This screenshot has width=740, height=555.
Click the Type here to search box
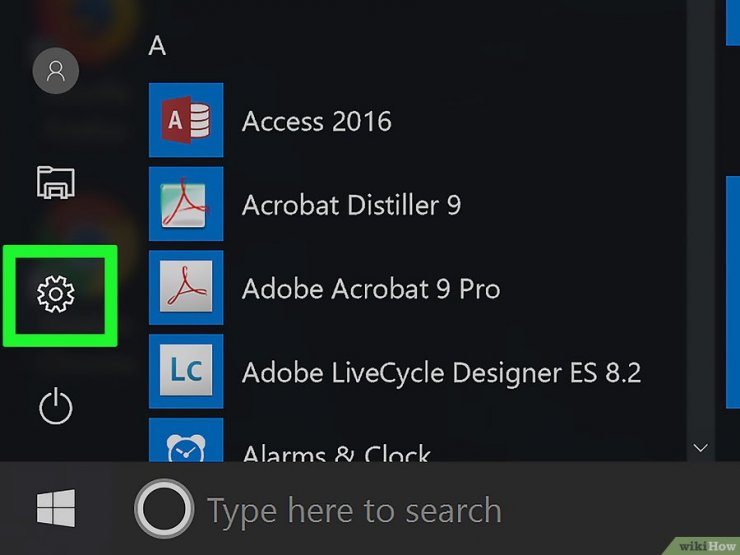[x=354, y=510]
